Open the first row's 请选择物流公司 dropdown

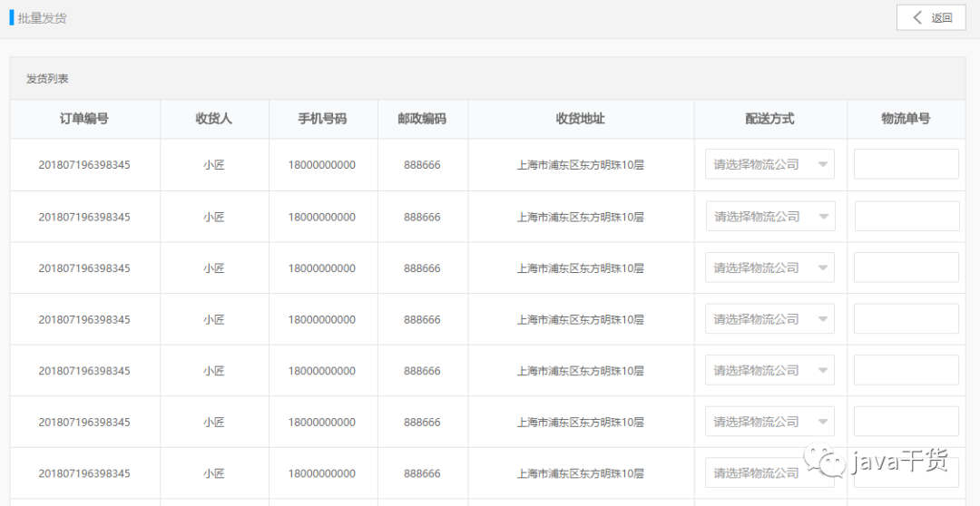tap(770, 164)
